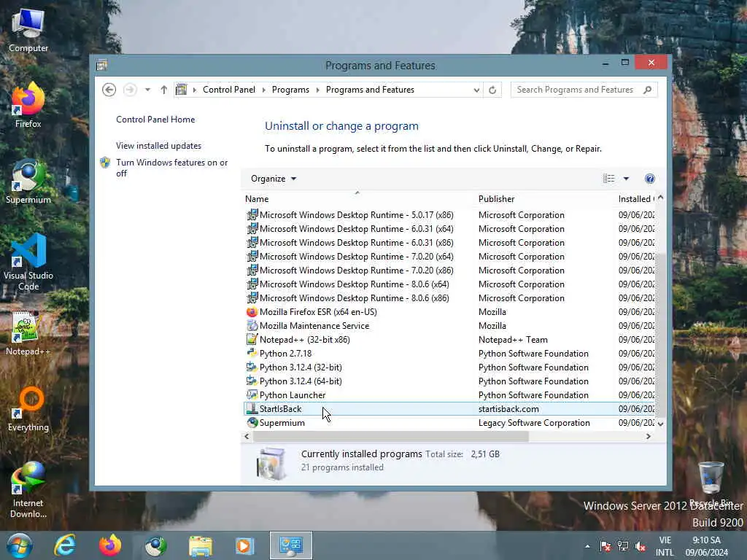Open the Recycle Bin on the desktop
This screenshot has height=560, width=747.
click(x=711, y=483)
